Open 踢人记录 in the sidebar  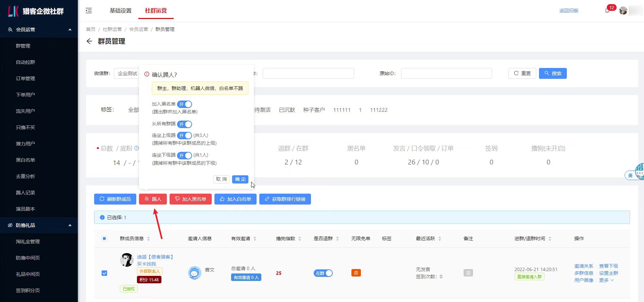click(x=25, y=193)
